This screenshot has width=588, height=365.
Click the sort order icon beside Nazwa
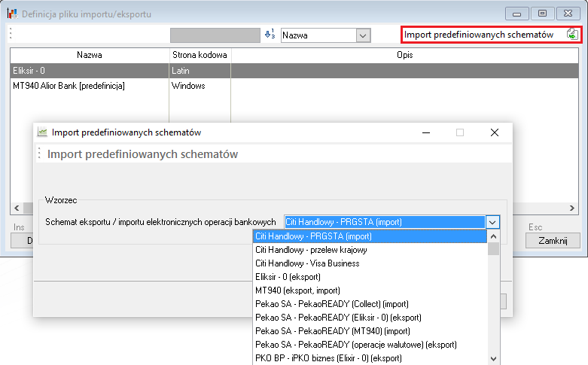[270, 35]
